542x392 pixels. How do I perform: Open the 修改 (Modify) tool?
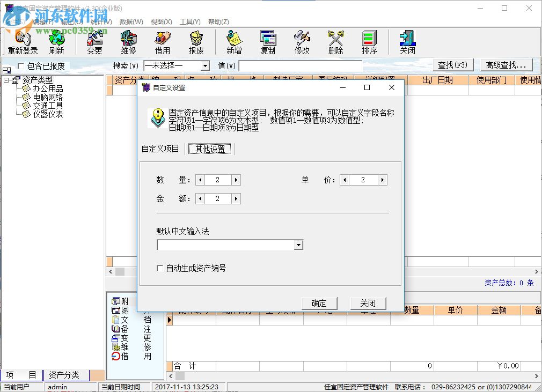(x=302, y=42)
